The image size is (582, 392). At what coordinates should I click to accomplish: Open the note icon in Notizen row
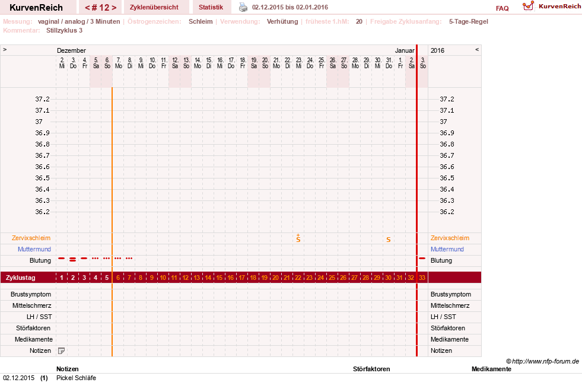pyautogui.click(x=62, y=350)
